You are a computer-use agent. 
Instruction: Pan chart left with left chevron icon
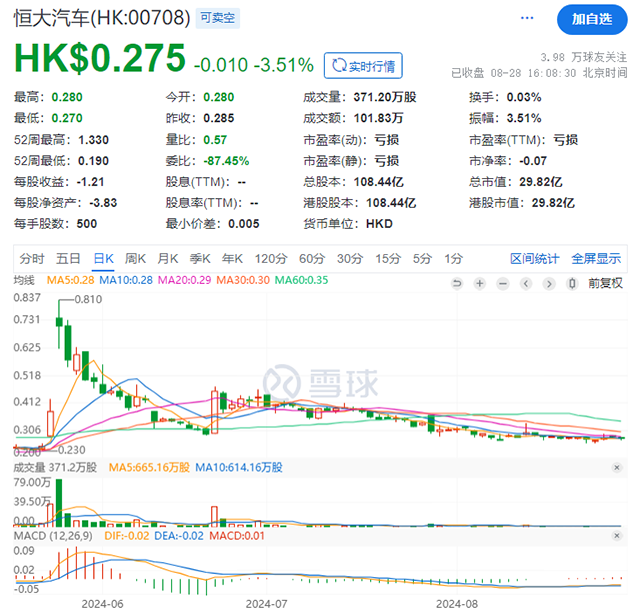tap(526, 283)
